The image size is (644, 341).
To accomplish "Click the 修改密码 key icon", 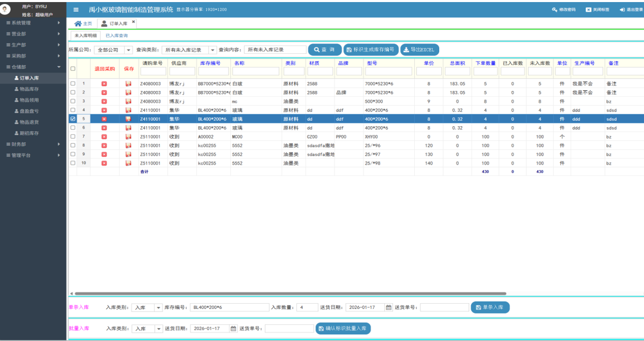I will coord(555,10).
